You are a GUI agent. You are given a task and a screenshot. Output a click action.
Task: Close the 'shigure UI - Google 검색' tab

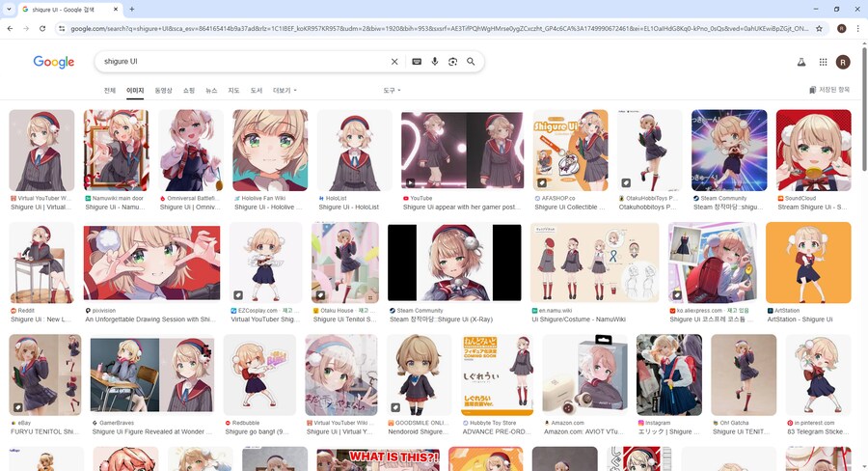tap(116, 10)
